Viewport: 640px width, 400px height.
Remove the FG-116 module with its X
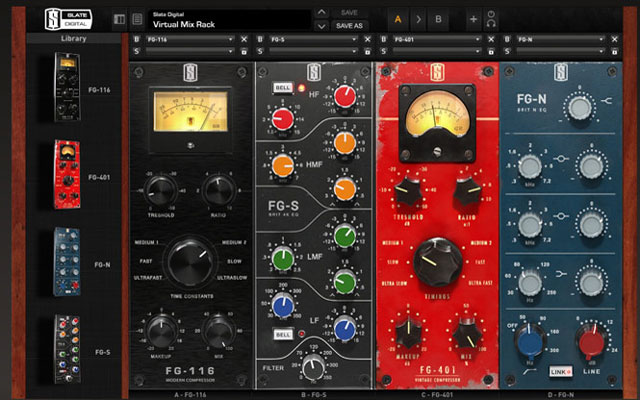tap(244, 39)
